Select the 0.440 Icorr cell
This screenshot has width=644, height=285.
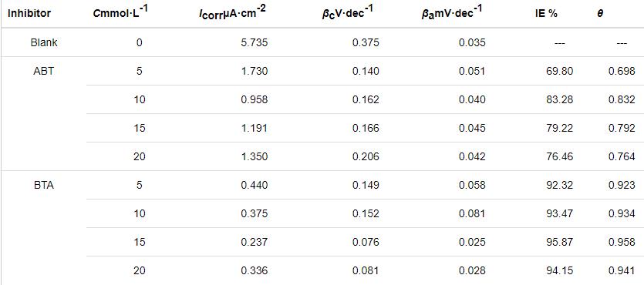click(x=255, y=185)
